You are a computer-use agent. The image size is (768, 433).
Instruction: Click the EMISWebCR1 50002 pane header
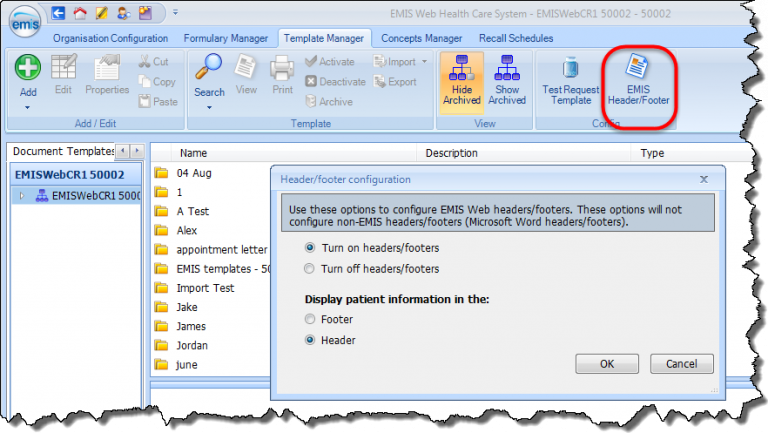(76, 175)
